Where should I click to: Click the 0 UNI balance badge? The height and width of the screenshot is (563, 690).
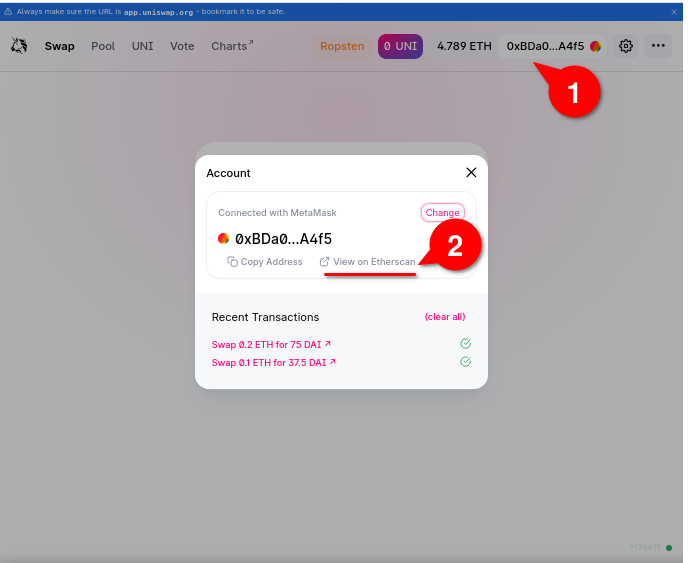tap(399, 46)
